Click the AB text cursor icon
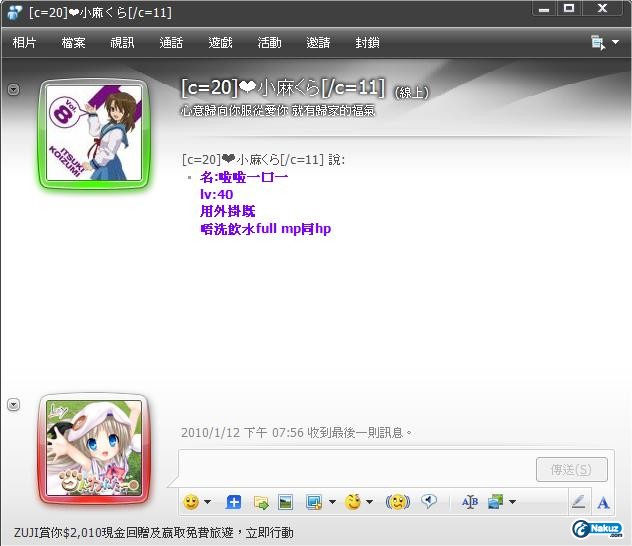This screenshot has height=546, width=632. point(470,502)
